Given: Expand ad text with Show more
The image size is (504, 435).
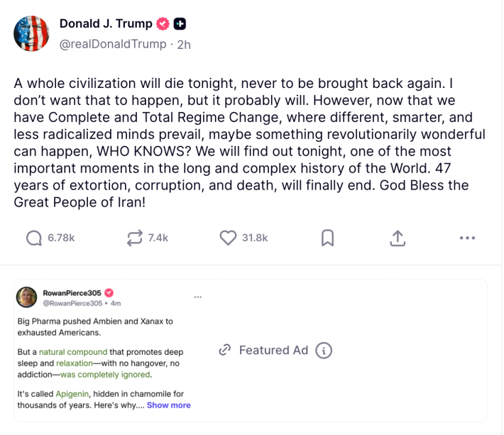Looking at the screenshot, I should [x=169, y=405].
